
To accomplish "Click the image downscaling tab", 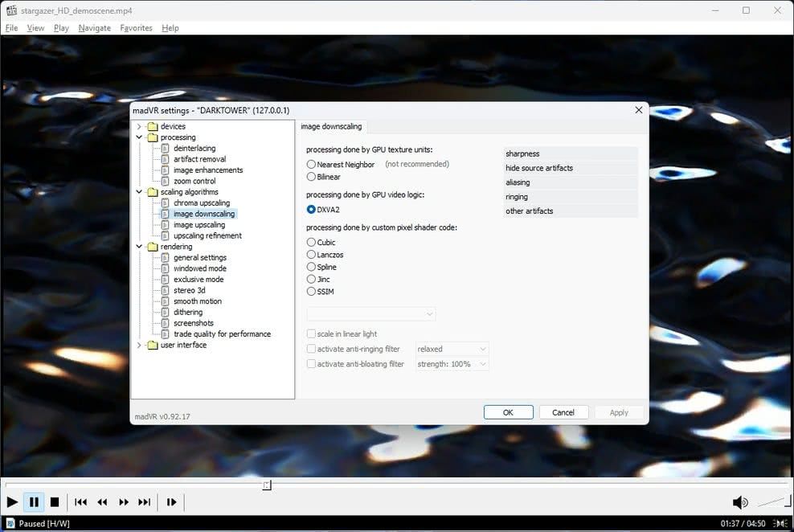I will (x=331, y=126).
